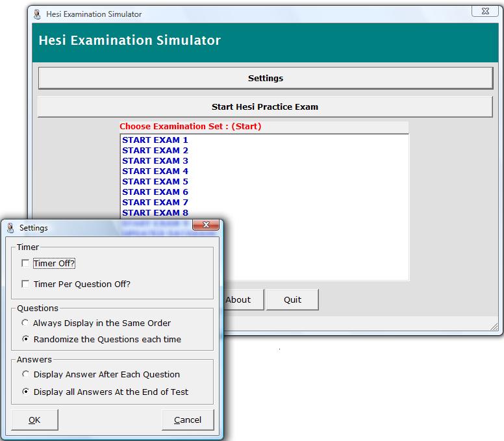Open Settings from the main window button
This screenshot has height=441, width=504.
266,78
